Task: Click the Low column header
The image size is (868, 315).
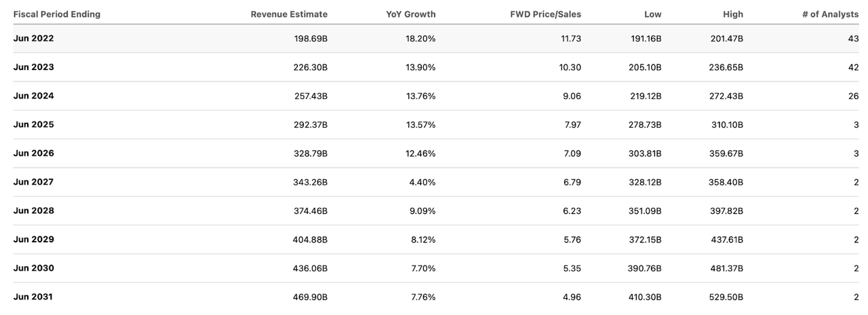Action: (653, 14)
